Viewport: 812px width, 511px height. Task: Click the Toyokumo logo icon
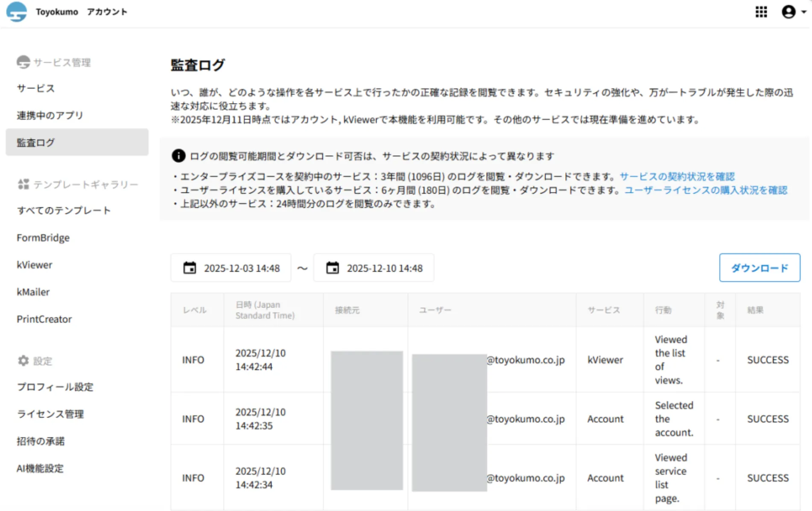[16, 12]
